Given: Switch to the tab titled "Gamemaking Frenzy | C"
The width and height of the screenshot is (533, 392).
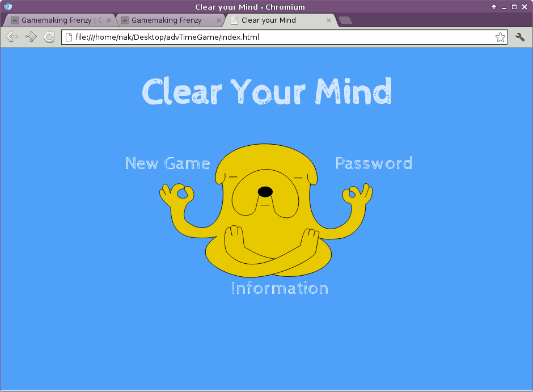Looking at the screenshot, I should pyautogui.click(x=57, y=20).
